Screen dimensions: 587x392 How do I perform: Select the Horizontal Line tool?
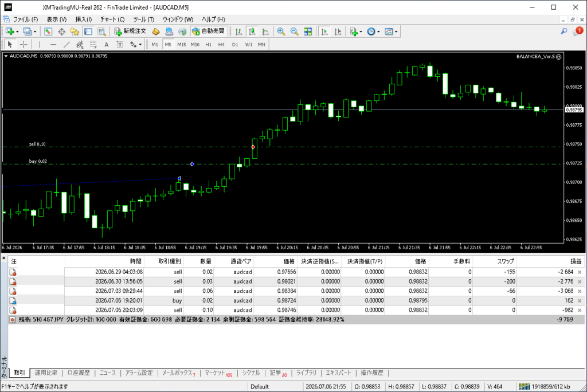pyautogui.click(x=53, y=45)
